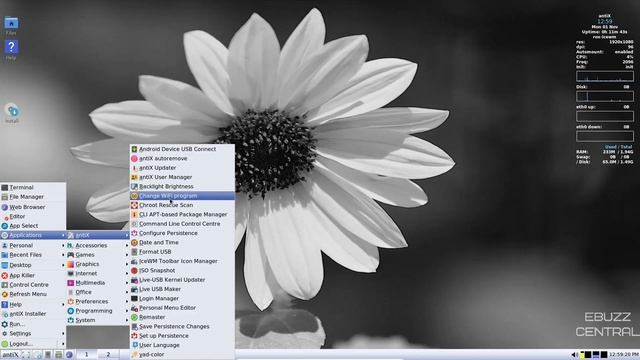
Task: Launch Web Browser menu entry
Action: (x=33, y=207)
